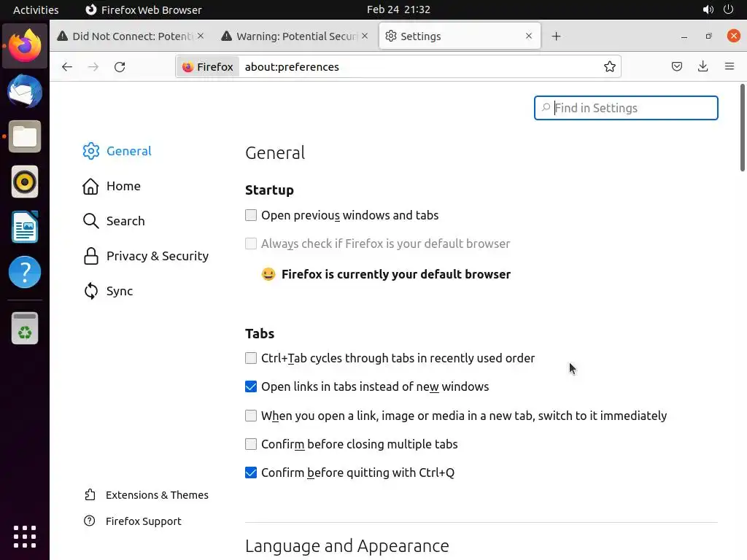Open the Save to Pocket icon
Image resolution: width=747 pixels, height=560 pixels.
coord(677,67)
